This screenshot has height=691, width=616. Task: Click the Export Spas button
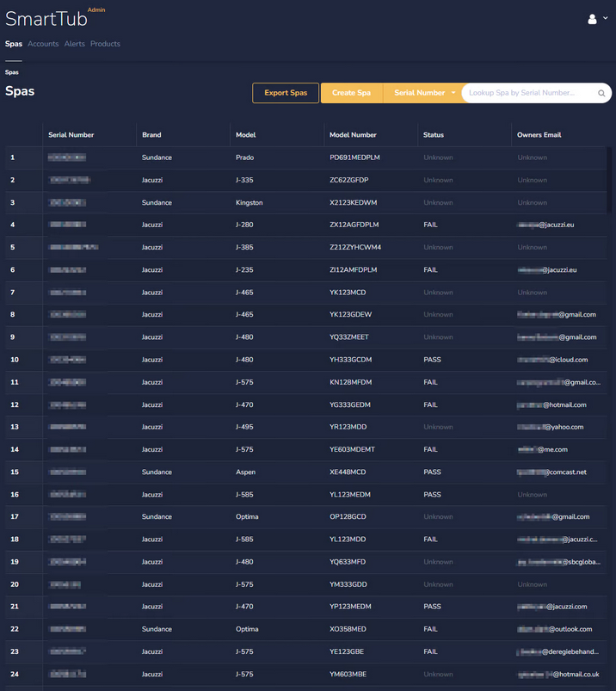(x=286, y=93)
